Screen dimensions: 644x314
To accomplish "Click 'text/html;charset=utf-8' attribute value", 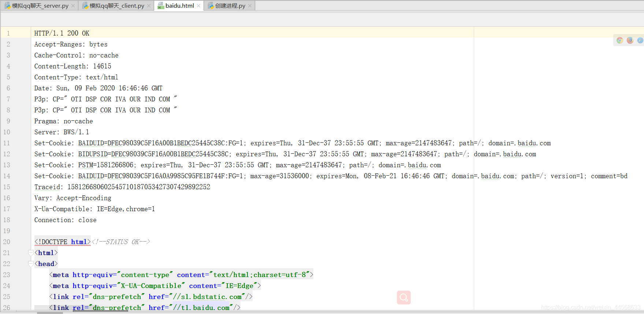I will click(260, 275).
